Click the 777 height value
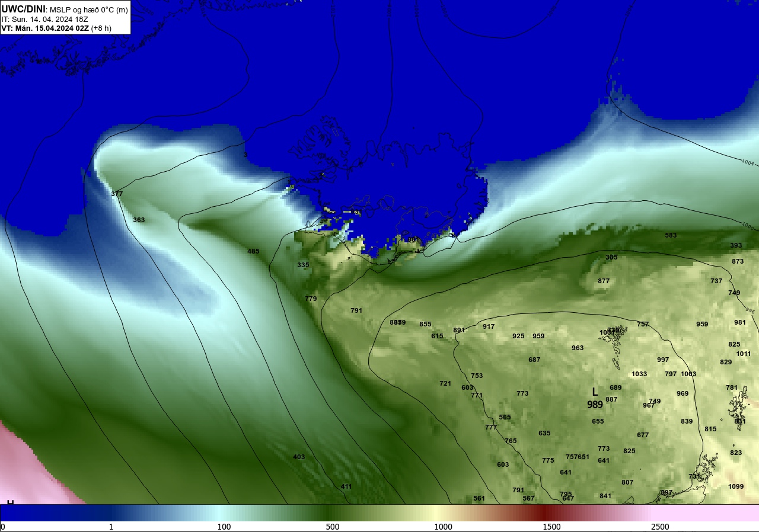 (x=491, y=427)
